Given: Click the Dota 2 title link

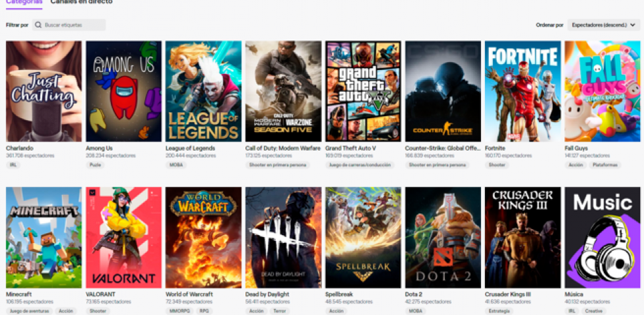Looking at the screenshot, I should 414,295.
